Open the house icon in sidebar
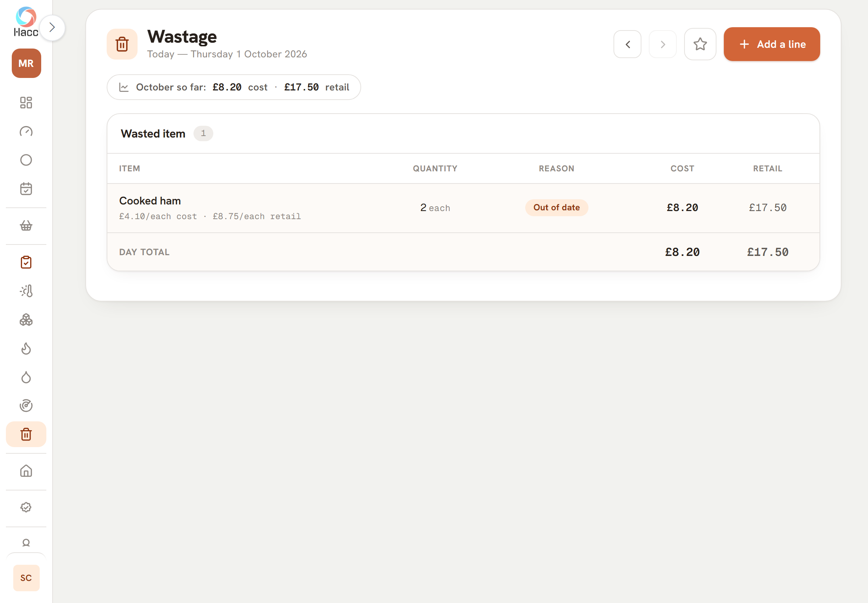868x603 pixels. coord(26,471)
